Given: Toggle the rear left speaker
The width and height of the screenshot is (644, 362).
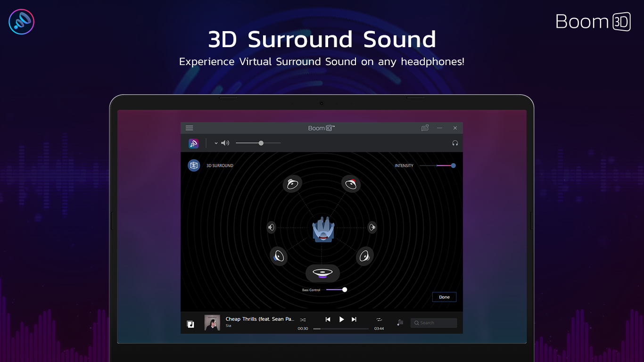Looking at the screenshot, I should (x=279, y=256).
